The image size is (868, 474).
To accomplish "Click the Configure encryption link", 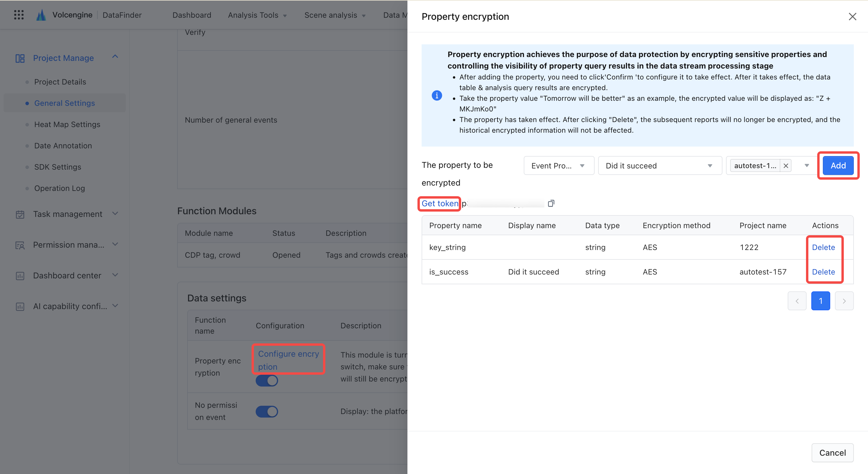I will [x=288, y=360].
